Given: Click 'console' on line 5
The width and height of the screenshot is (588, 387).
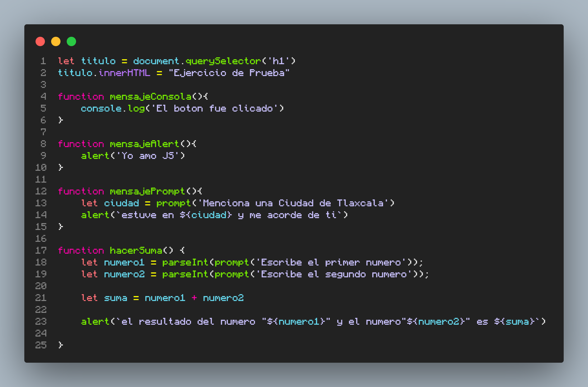Looking at the screenshot, I should 101,108.
